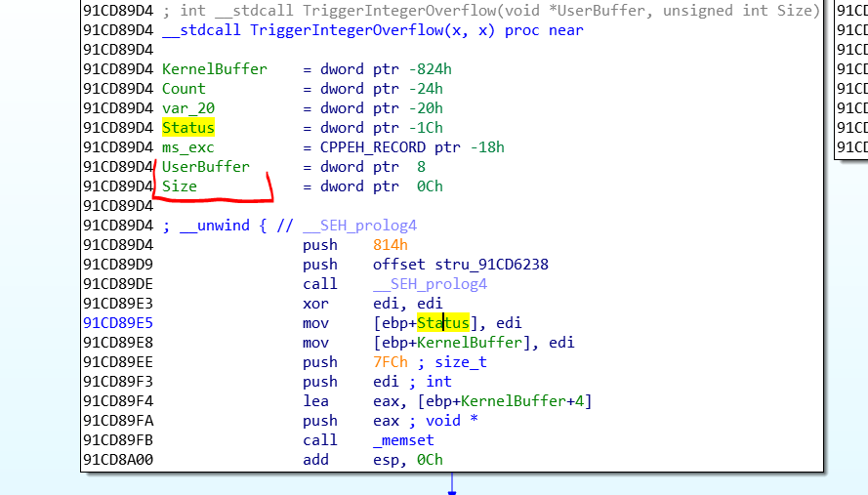Select the stru_91CD6238 offset operand
Screen dimensions: 868x495
(x=487, y=265)
